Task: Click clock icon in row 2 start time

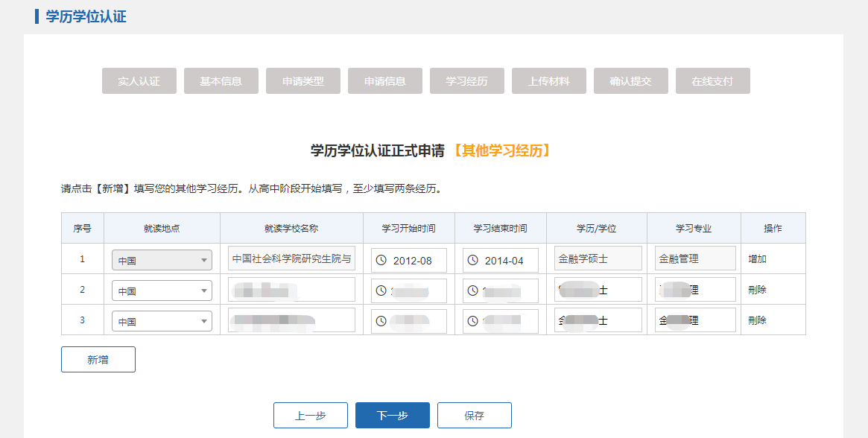Action: click(x=381, y=291)
